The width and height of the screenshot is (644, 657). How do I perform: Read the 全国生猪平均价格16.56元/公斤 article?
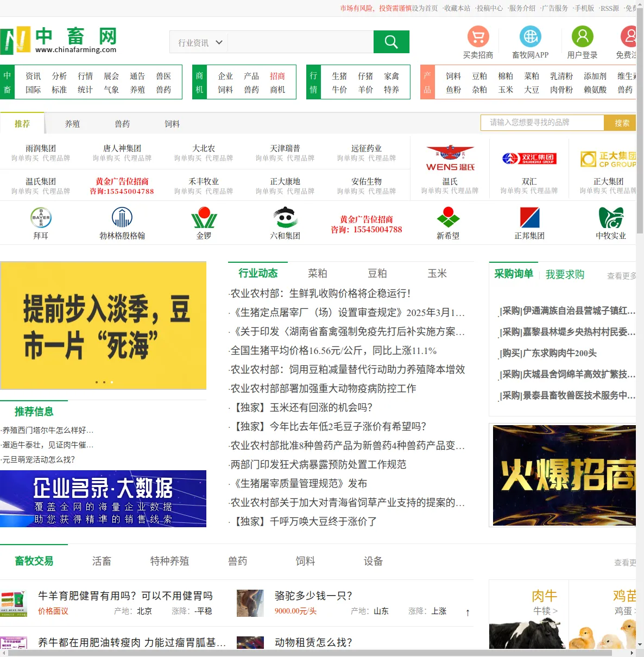332,350
